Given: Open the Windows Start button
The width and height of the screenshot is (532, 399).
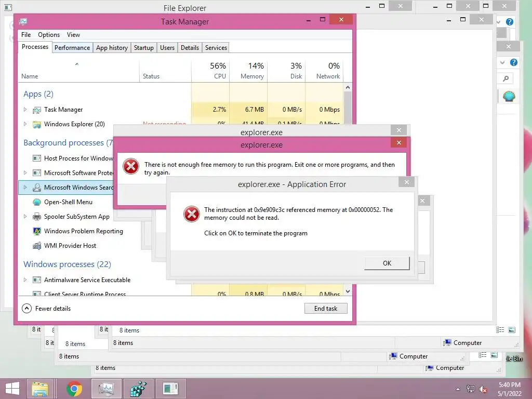Looking at the screenshot, I should (x=12, y=389).
